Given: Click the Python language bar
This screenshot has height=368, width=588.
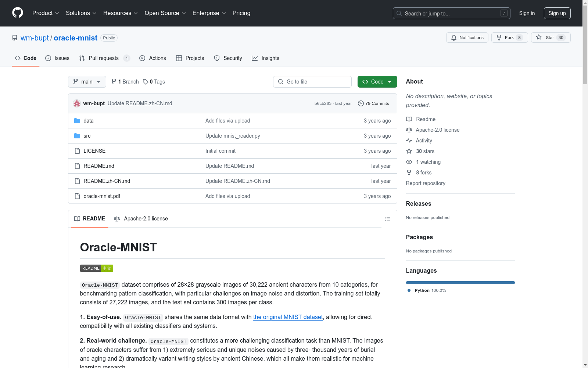Looking at the screenshot, I should [460, 283].
